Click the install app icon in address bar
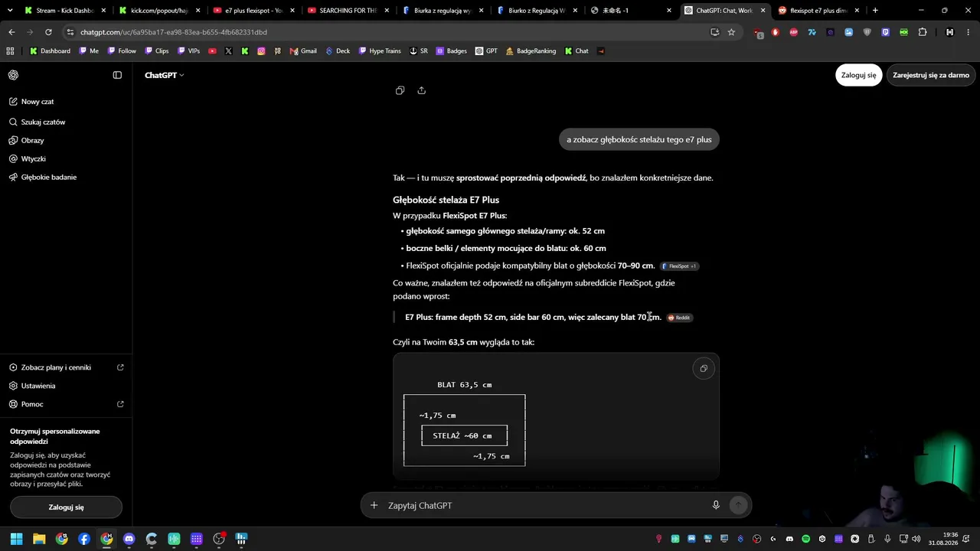980x551 pixels. (x=714, y=32)
